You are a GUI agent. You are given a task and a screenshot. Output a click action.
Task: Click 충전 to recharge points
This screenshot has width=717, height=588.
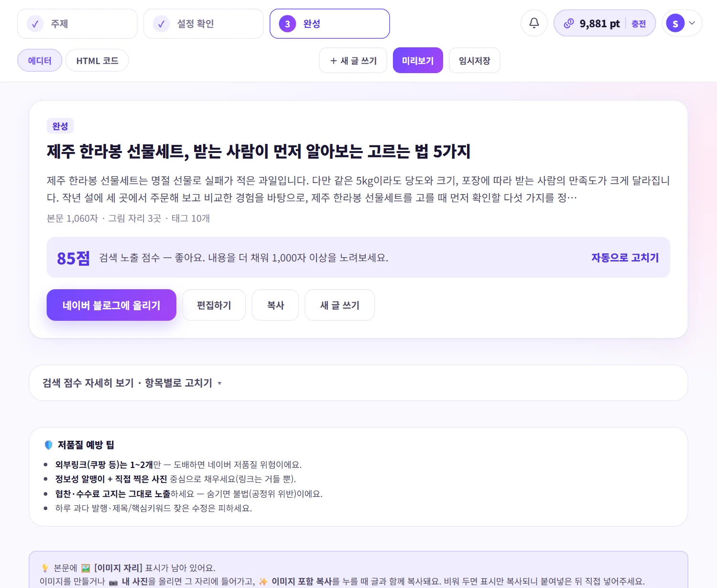click(639, 23)
